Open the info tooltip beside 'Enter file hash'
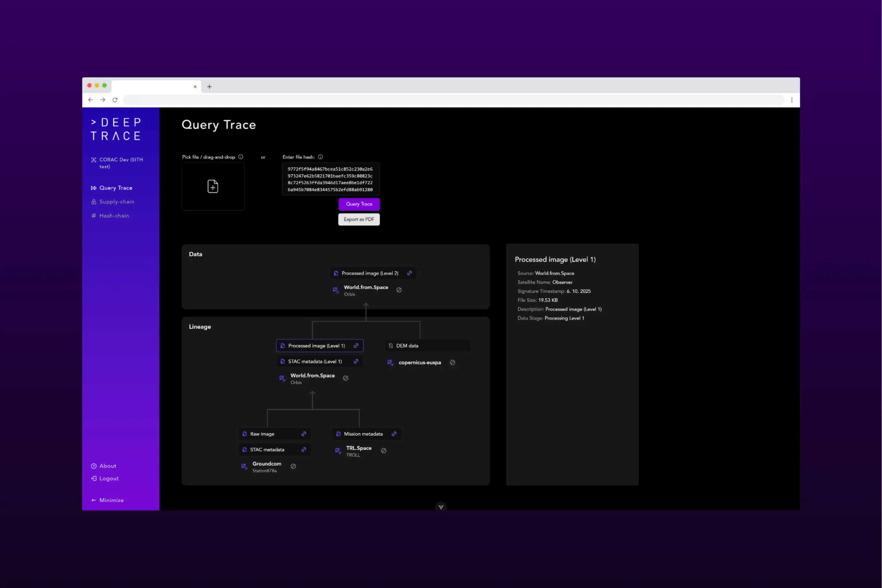Viewport: 882px width, 588px height. 321,157
